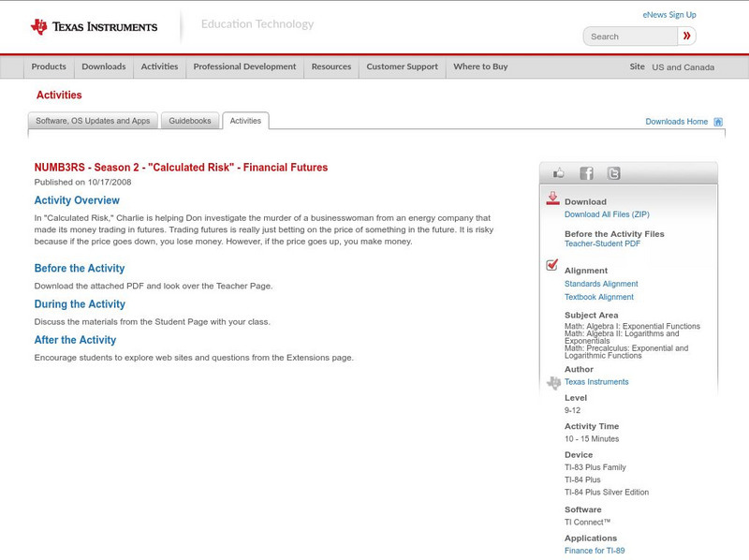
Task: Click Download All Files (ZIP) link
Action: (607, 214)
